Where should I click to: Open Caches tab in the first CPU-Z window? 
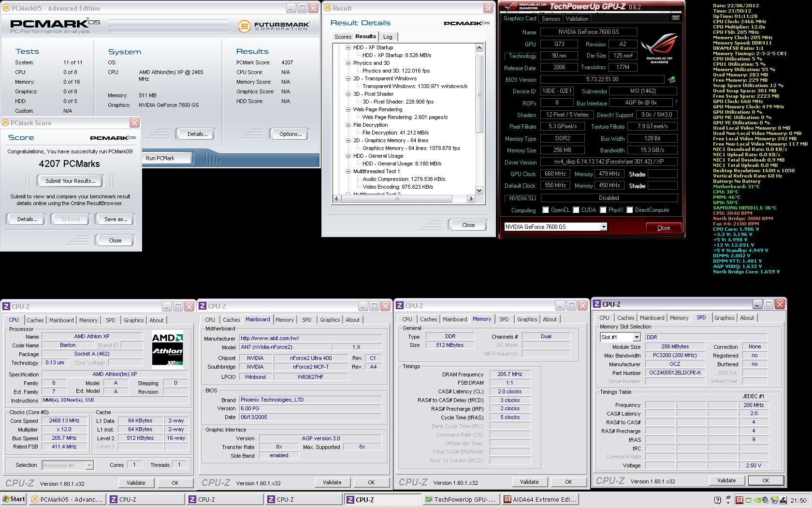35,320
